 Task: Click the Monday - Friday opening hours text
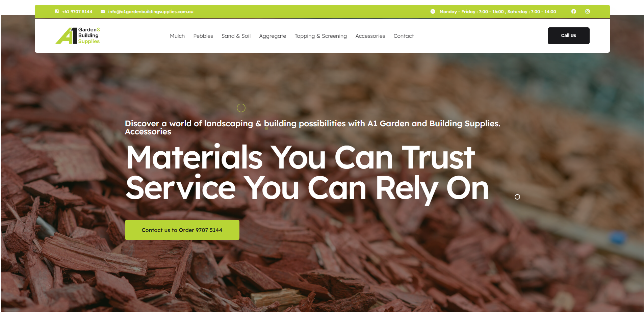(498, 11)
